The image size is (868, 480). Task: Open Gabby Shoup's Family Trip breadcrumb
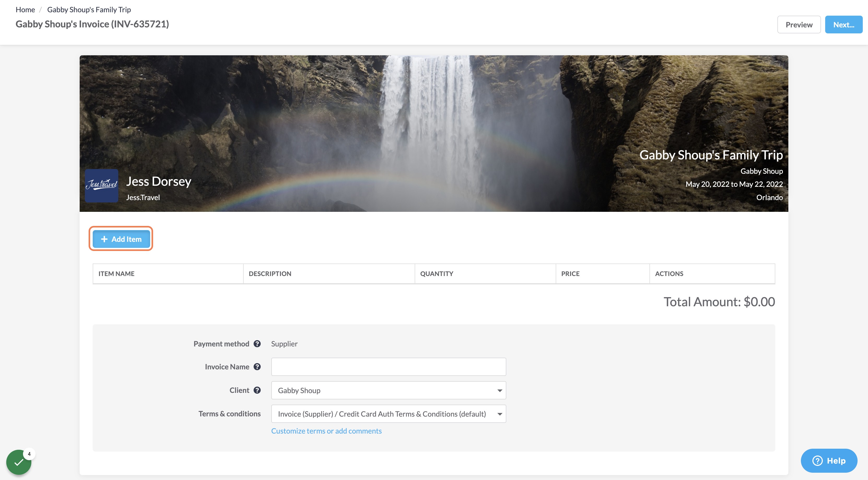tap(89, 9)
